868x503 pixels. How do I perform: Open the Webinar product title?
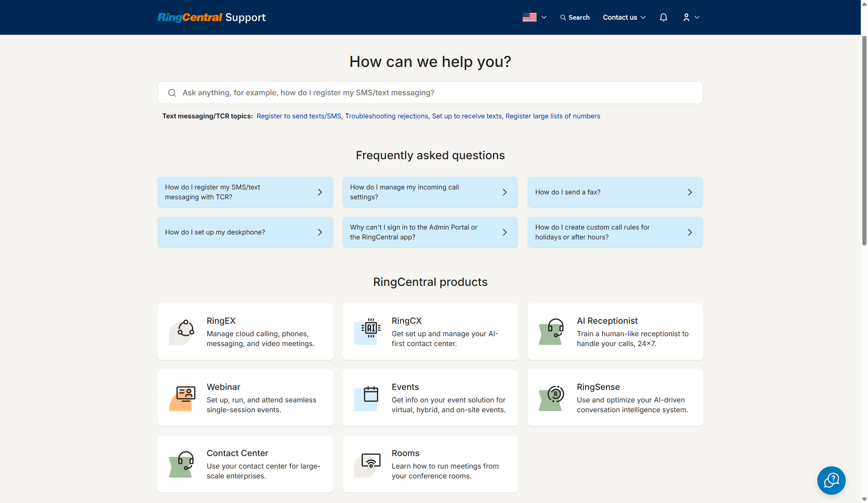pos(223,387)
